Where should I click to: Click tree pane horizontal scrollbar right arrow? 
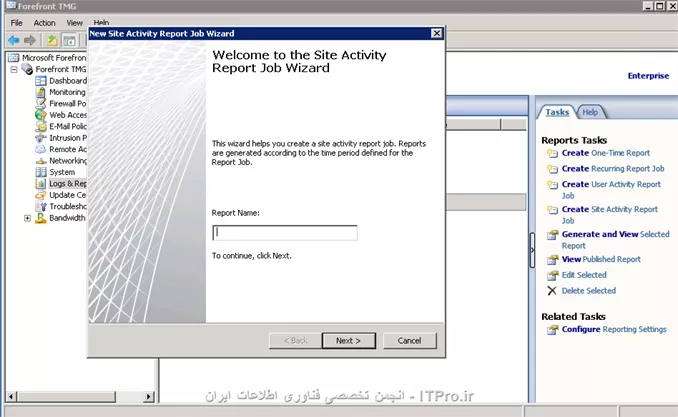(149, 396)
